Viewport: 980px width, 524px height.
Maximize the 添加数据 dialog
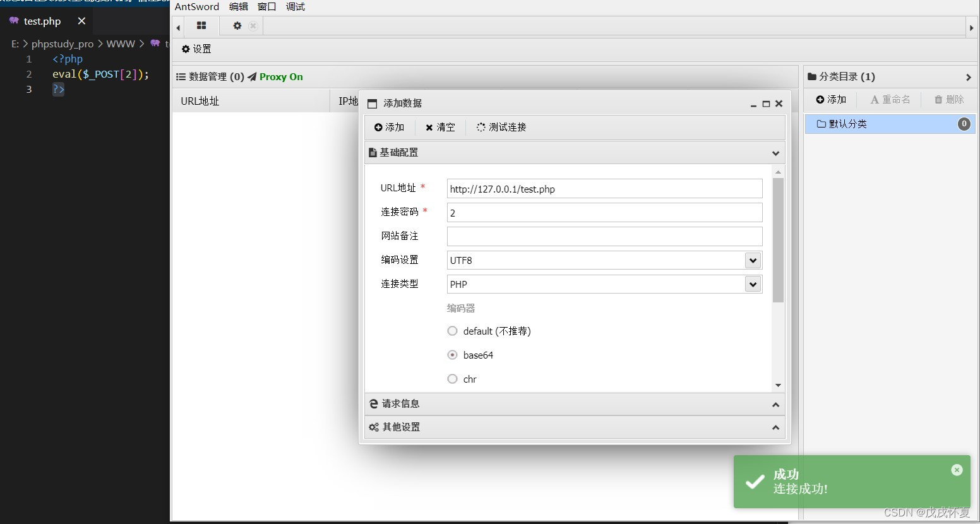766,104
